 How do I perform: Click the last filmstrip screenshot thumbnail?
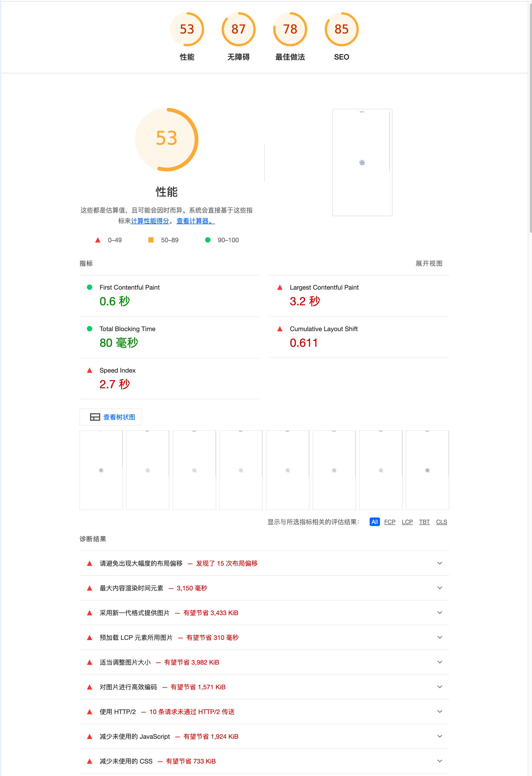427,470
